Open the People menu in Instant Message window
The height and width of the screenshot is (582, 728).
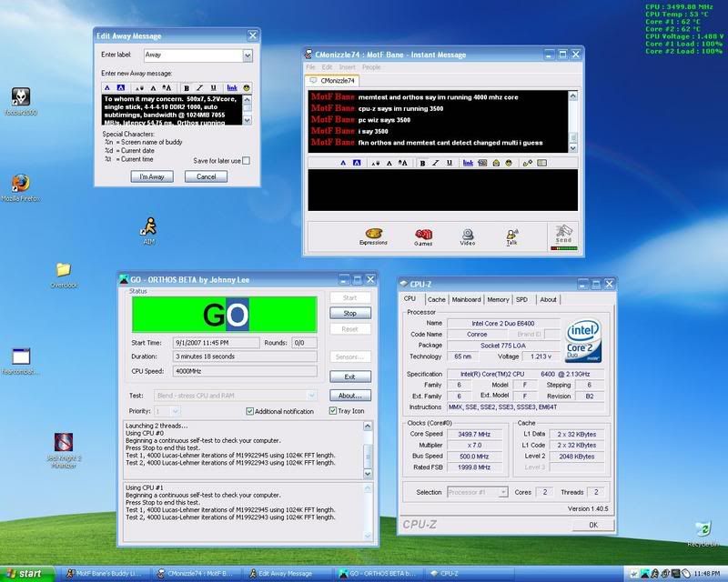371,67
